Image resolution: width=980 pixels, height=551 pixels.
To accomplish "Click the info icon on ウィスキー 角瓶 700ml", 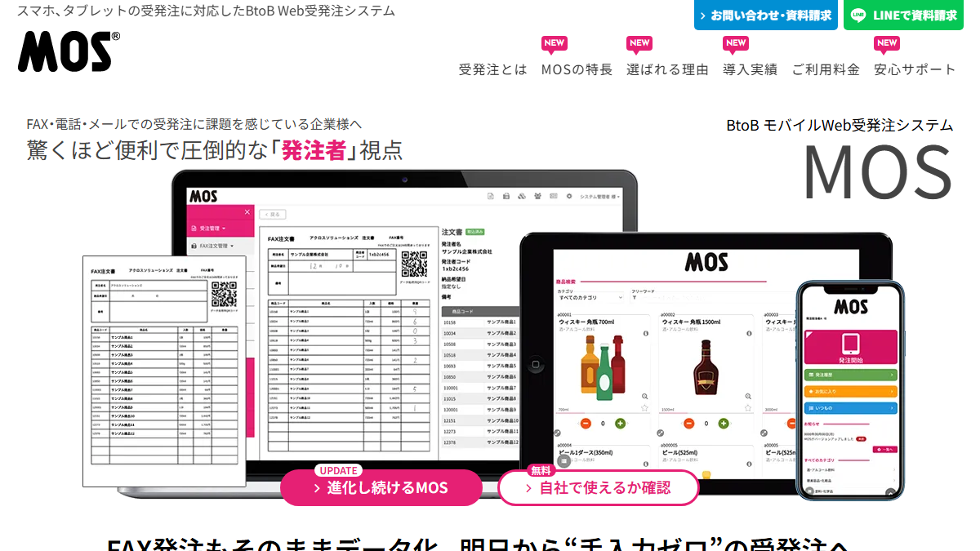I will 645,333.
